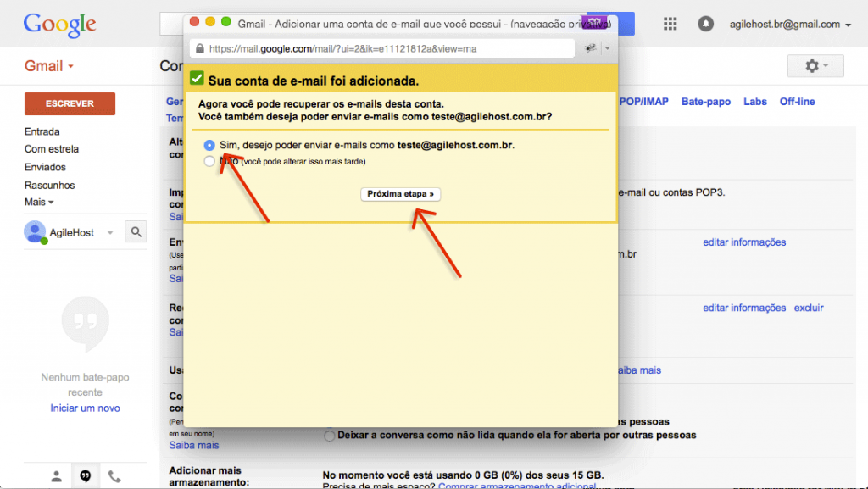Open the Hangouts conversations icon at bottom
The image size is (868, 489).
click(x=86, y=476)
